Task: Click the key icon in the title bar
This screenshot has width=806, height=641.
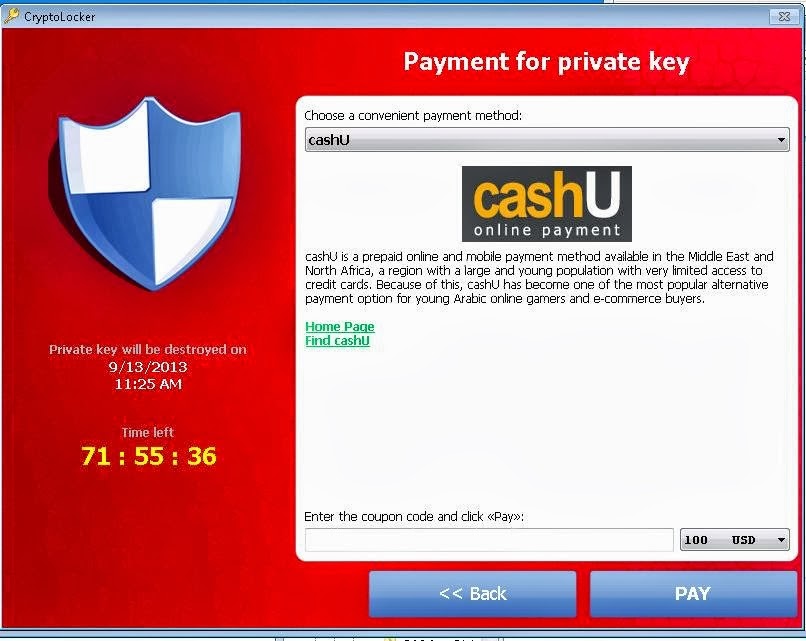Action: pos(11,16)
